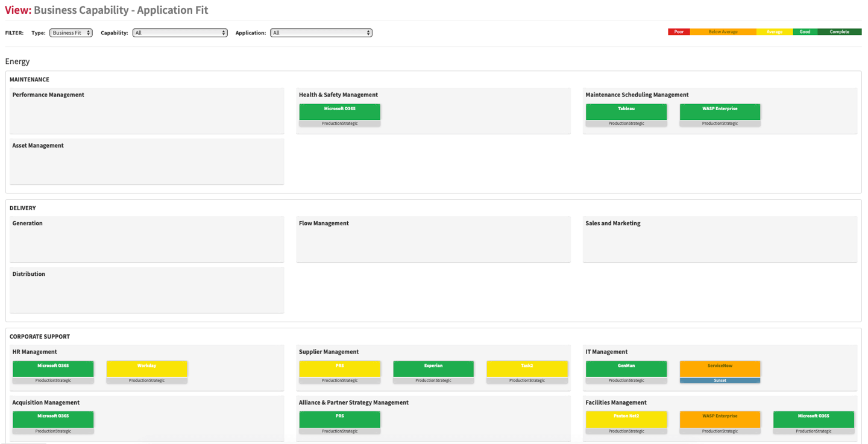
Task: Select the Generation capability heading
Action: tap(28, 224)
